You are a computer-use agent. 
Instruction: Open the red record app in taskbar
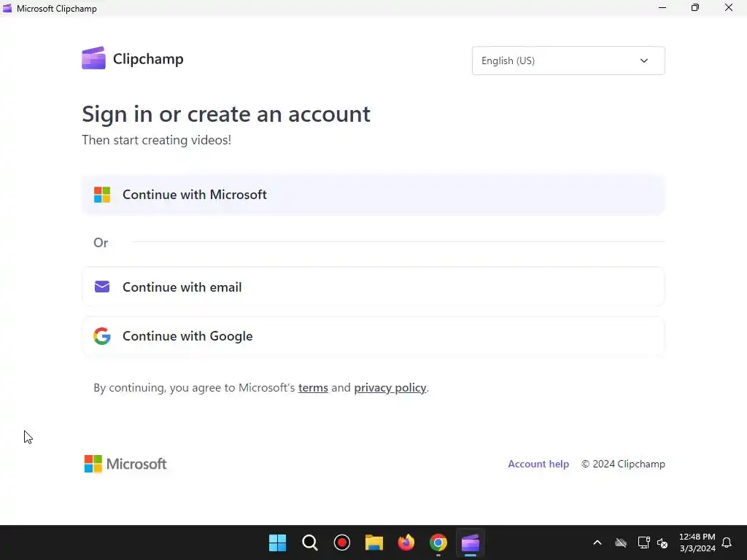coord(342,542)
